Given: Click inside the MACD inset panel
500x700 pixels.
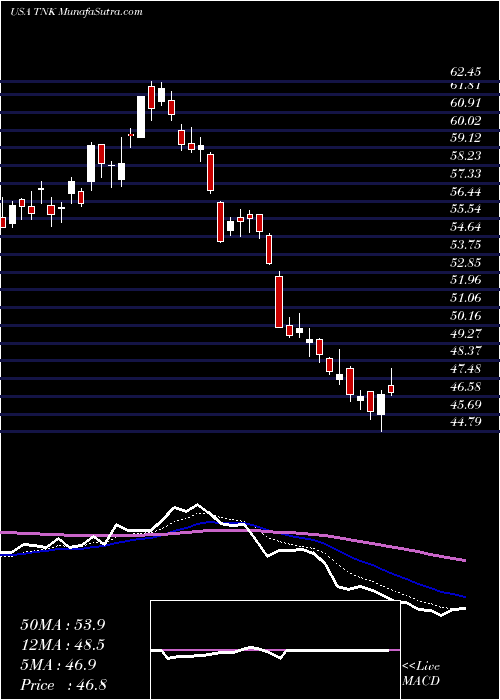Looking at the screenshot, I should 275,650.
